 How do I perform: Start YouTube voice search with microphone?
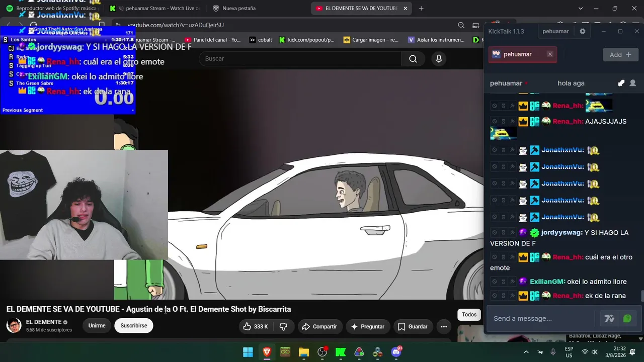click(x=439, y=59)
